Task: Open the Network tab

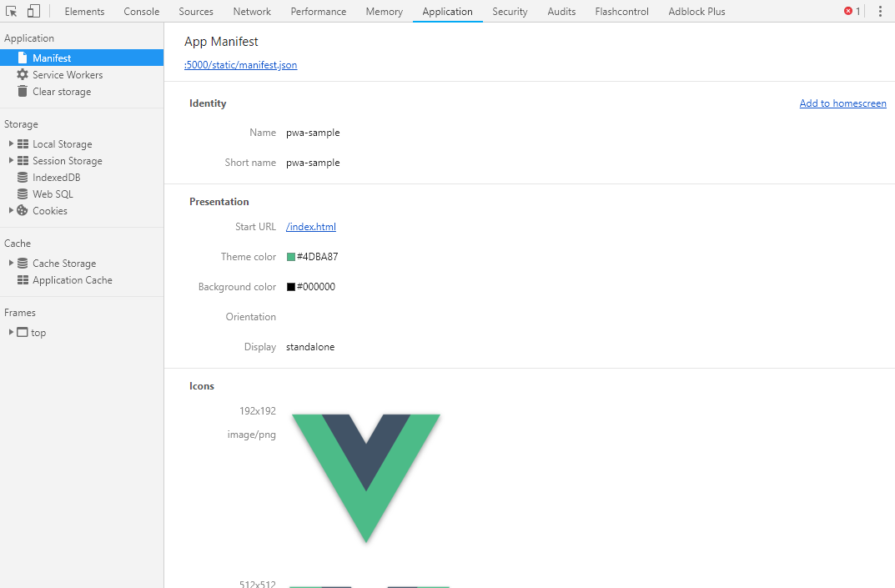Action: click(252, 12)
